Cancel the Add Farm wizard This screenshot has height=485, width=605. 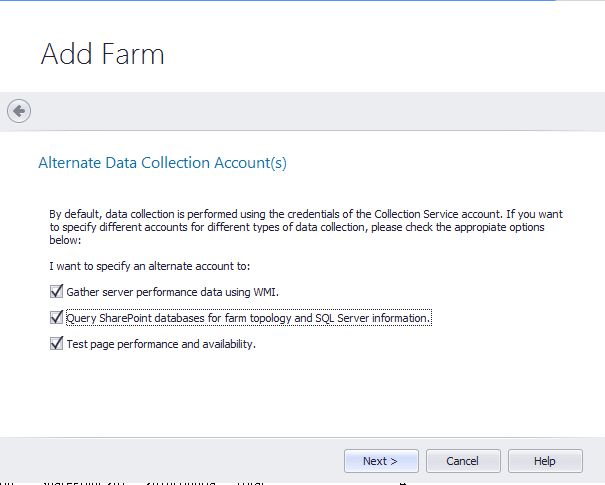[463, 461]
